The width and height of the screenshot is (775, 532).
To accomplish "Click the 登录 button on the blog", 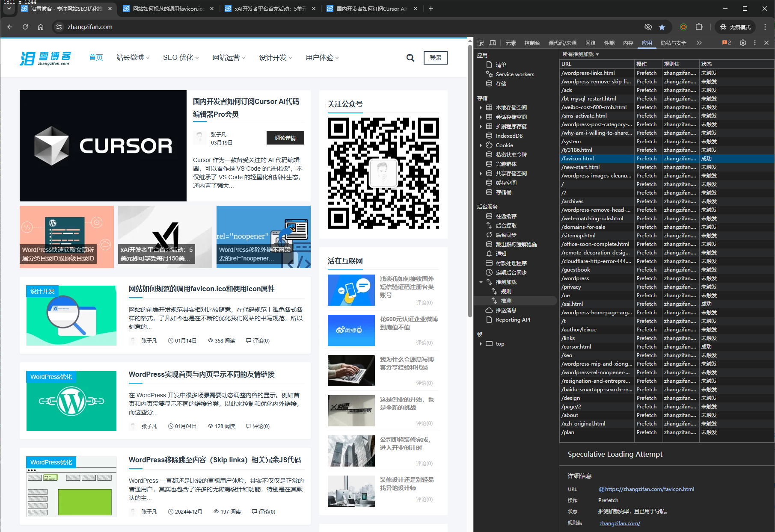I will click(436, 58).
